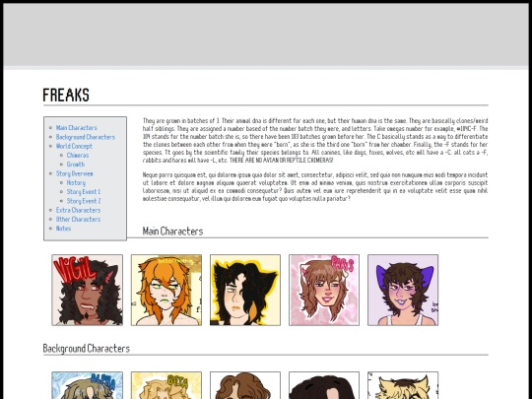Jump to Other Characters link
The width and height of the screenshot is (532, 399).
coord(78,219)
